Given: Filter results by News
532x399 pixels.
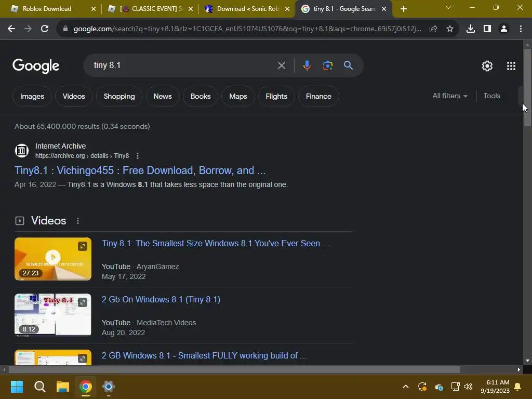Looking at the screenshot, I should click(x=163, y=96).
